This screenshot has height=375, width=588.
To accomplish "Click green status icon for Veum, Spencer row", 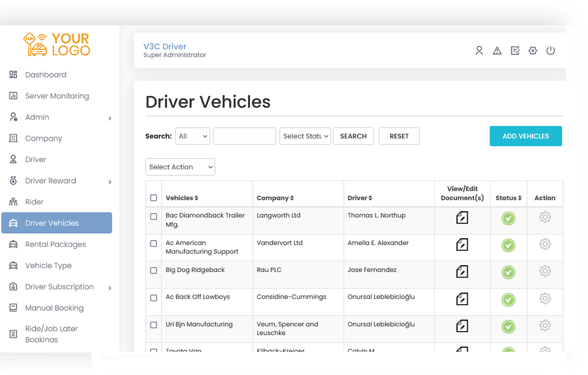I will click(x=508, y=327).
